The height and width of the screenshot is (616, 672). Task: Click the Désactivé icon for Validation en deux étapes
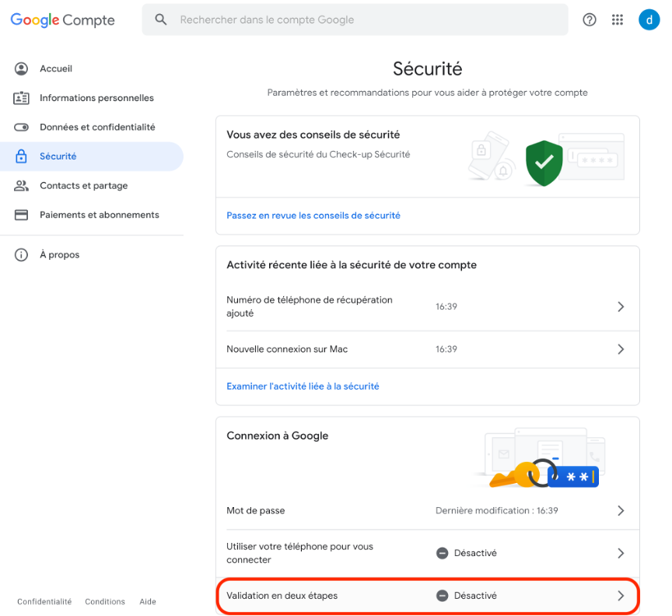[x=442, y=596]
